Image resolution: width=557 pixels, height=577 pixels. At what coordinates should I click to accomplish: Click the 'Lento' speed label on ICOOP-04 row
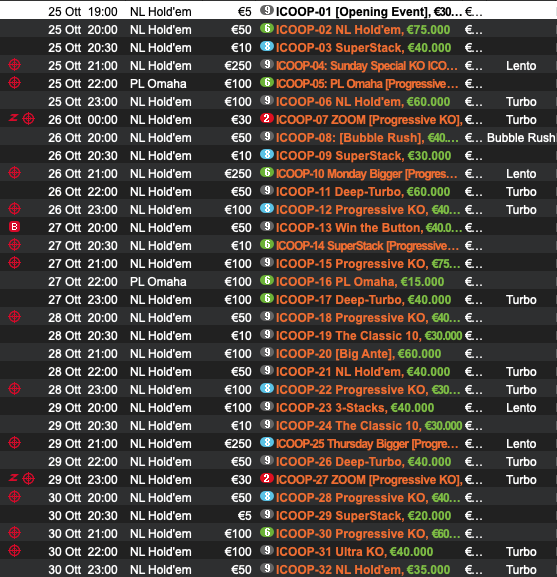tap(521, 66)
